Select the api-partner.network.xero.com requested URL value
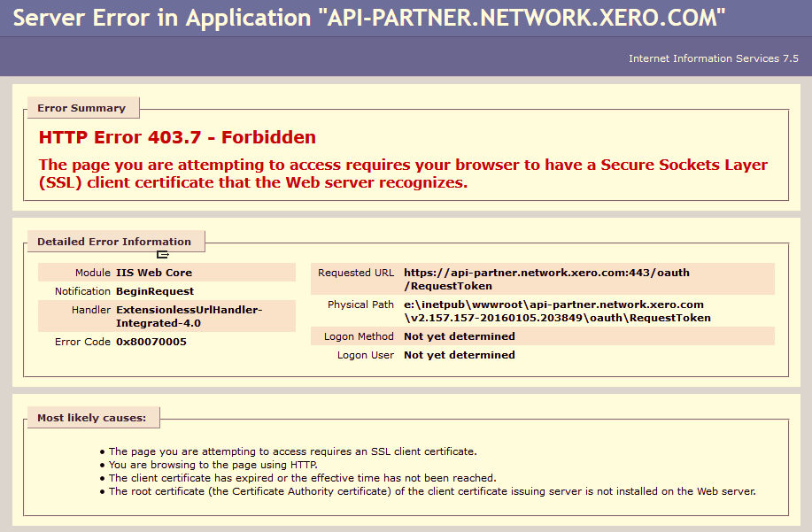Image resolution: width=812 pixels, height=532 pixels. coord(546,279)
